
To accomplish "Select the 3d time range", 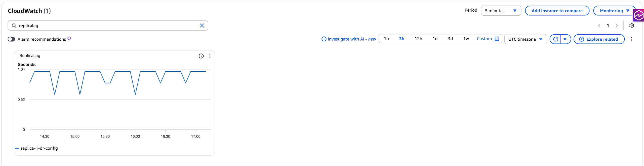I will click(450, 39).
